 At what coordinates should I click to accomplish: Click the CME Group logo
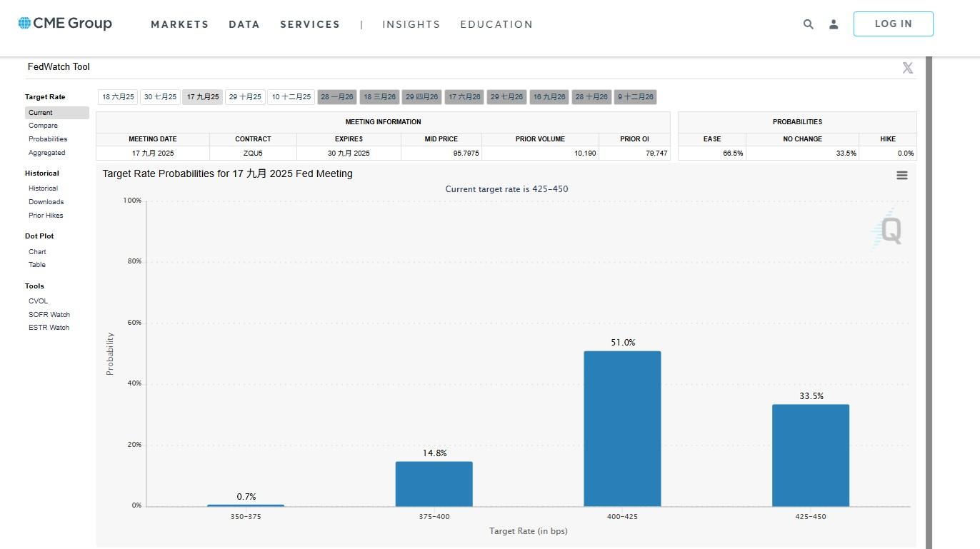point(65,24)
